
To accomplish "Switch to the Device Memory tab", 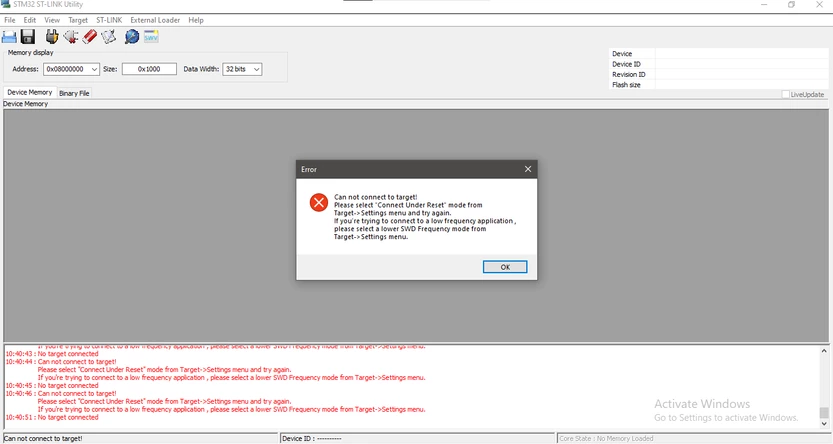I will tap(30, 92).
